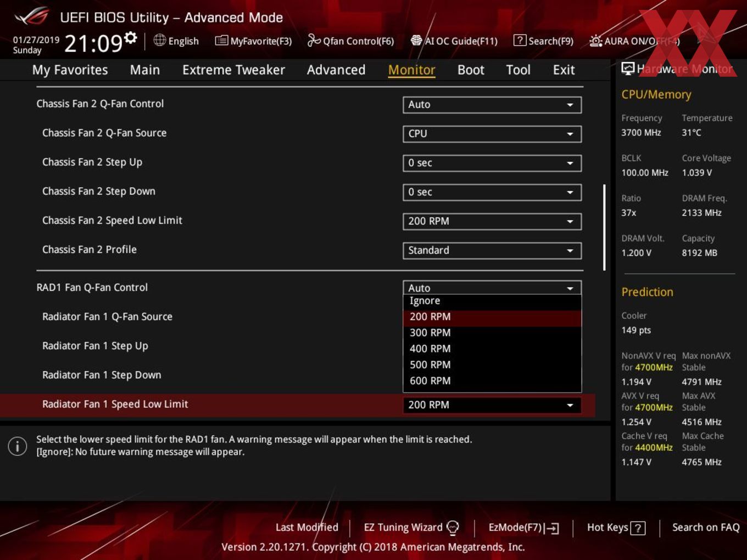Choose Ignore in the open list
Image resolution: width=747 pixels, height=560 pixels.
click(x=492, y=301)
